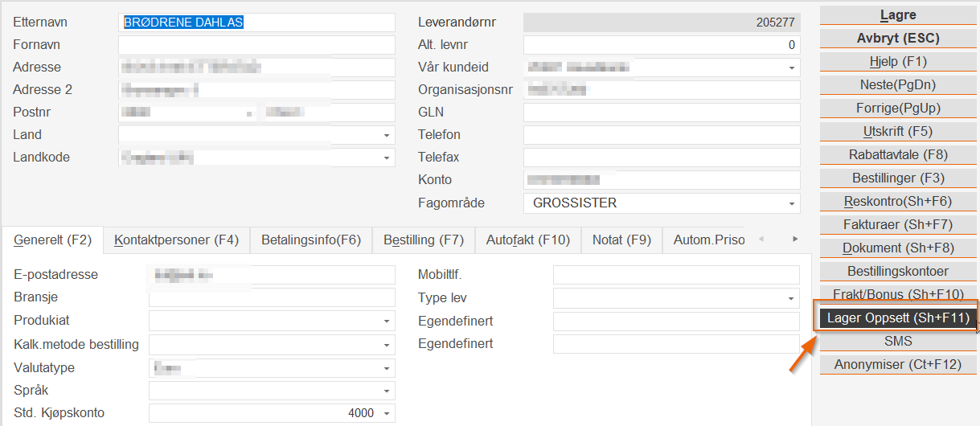Expand the Fagområde GROSSISTER combo box
980x426 pixels.
pyautogui.click(x=792, y=203)
